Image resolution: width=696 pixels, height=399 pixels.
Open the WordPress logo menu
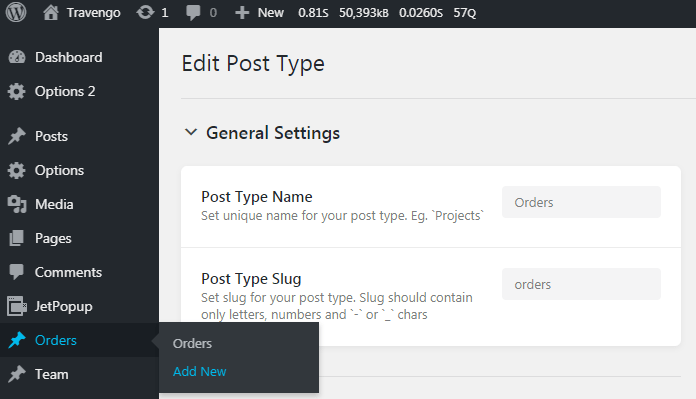pyautogui.click(x=16, y=12)
